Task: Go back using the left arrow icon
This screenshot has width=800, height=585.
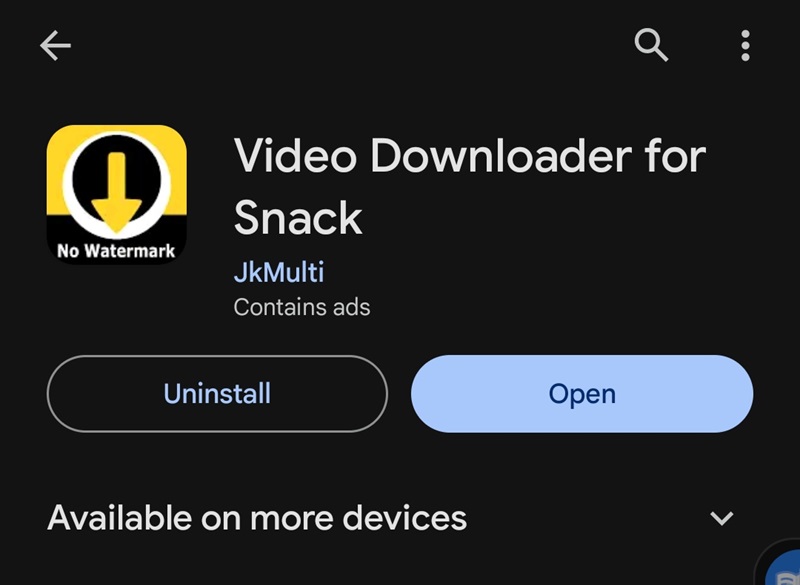Action: [55, 45]
